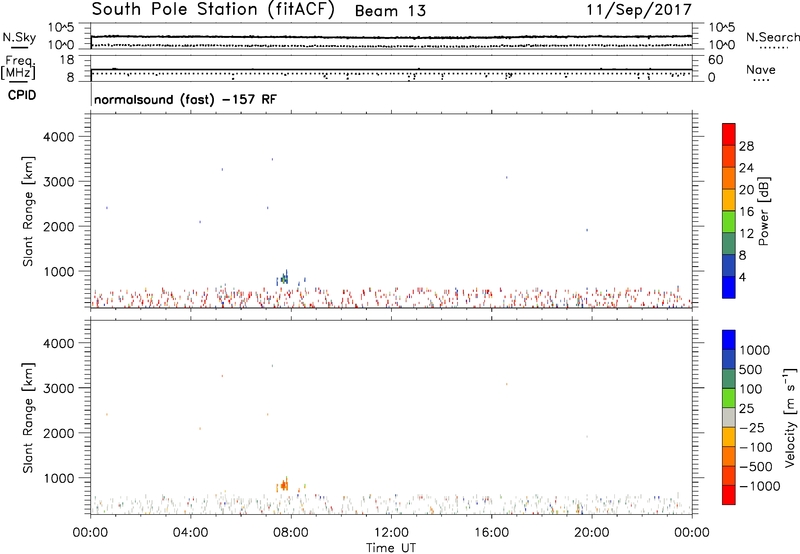This screenshot has width=800, height=554.
Task: Click the "Nave" legend label
Action: pyautogui.click(x=761, y=69)
